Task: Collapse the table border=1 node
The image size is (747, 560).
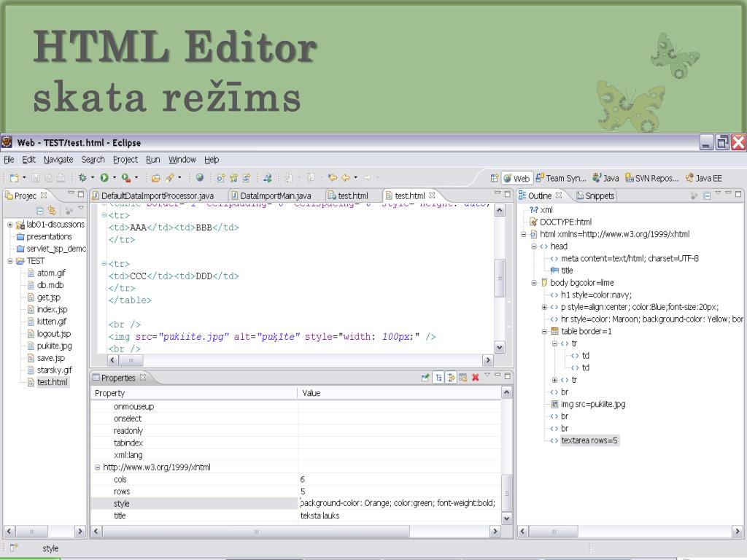Action: 544,332
